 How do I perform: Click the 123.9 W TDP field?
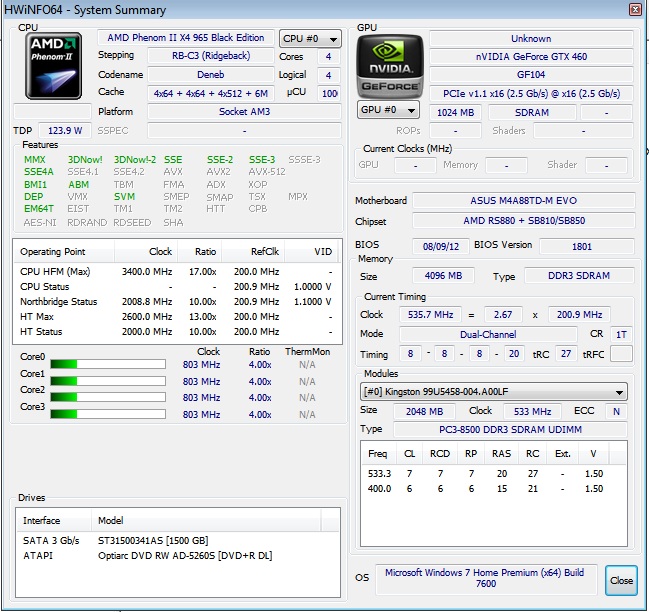[65, 131]
